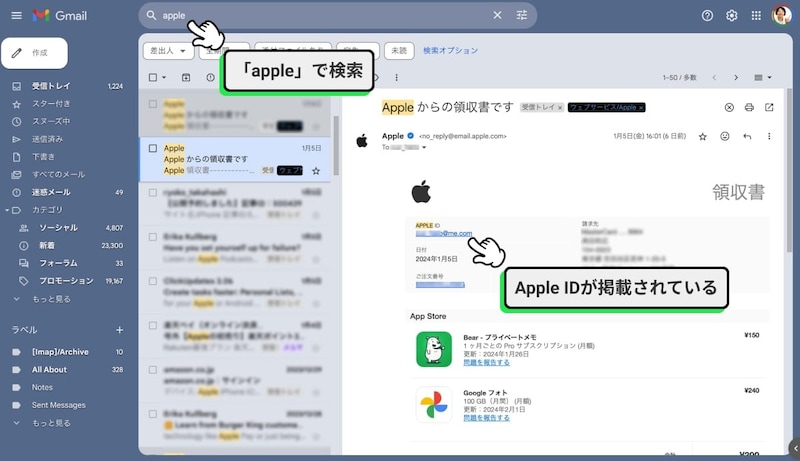Click the search magnifier icon
The height and width of the screenshot is (461, 800).
152,15
